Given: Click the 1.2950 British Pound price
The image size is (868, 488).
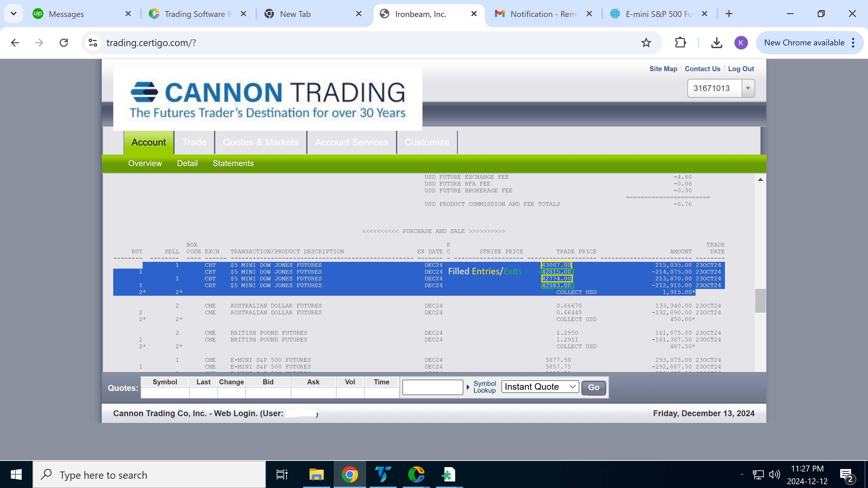Looking at the screenshot, I should point(567,333).
